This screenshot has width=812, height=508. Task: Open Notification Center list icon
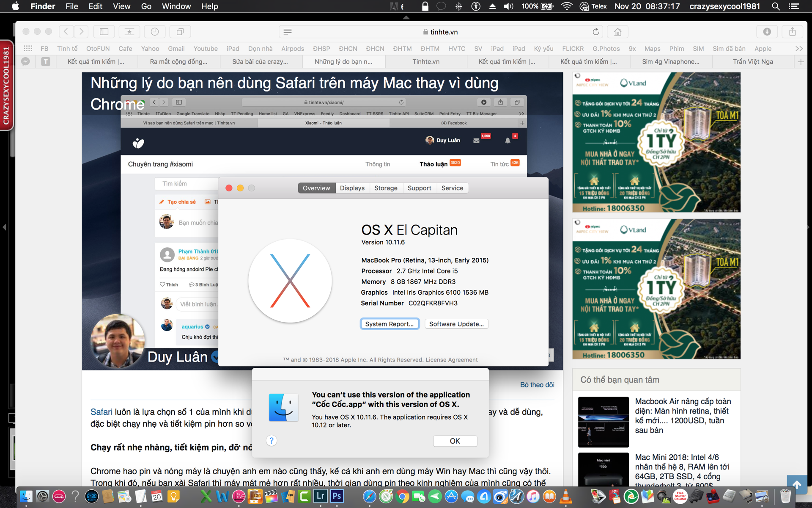click(x=794, y=6)
